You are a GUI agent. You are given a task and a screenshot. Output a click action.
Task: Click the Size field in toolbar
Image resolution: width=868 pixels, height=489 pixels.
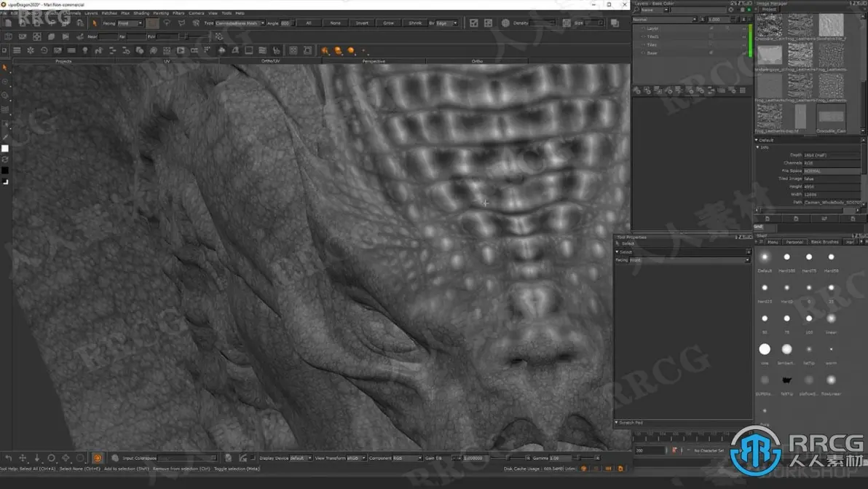click(593, 23)
